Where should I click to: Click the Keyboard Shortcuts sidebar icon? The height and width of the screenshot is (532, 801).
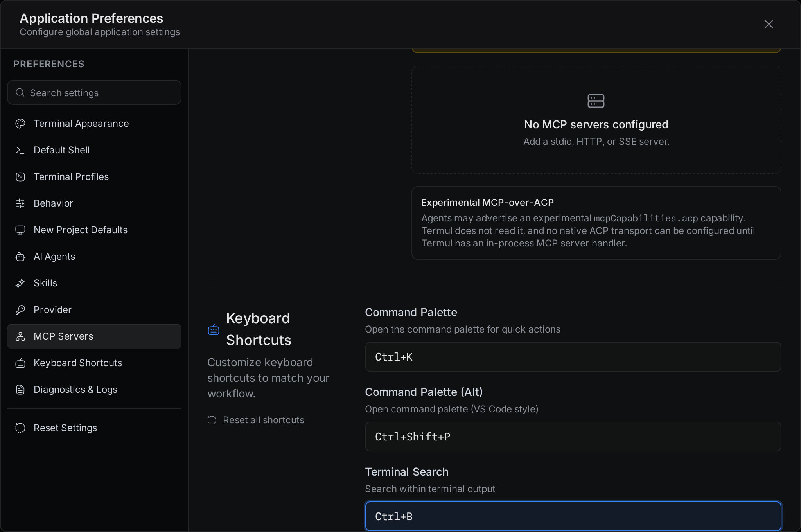(x=20, y=363)
